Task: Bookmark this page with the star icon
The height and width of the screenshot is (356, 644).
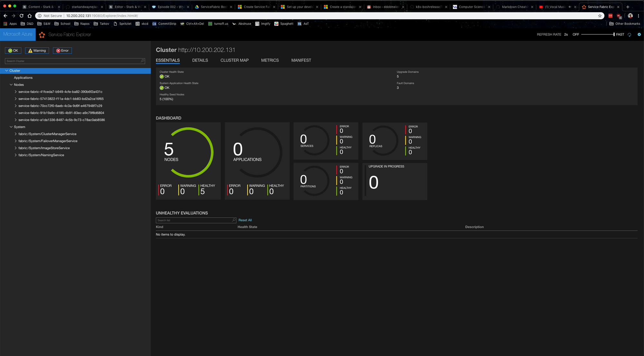Action: (x=600, y=16)
